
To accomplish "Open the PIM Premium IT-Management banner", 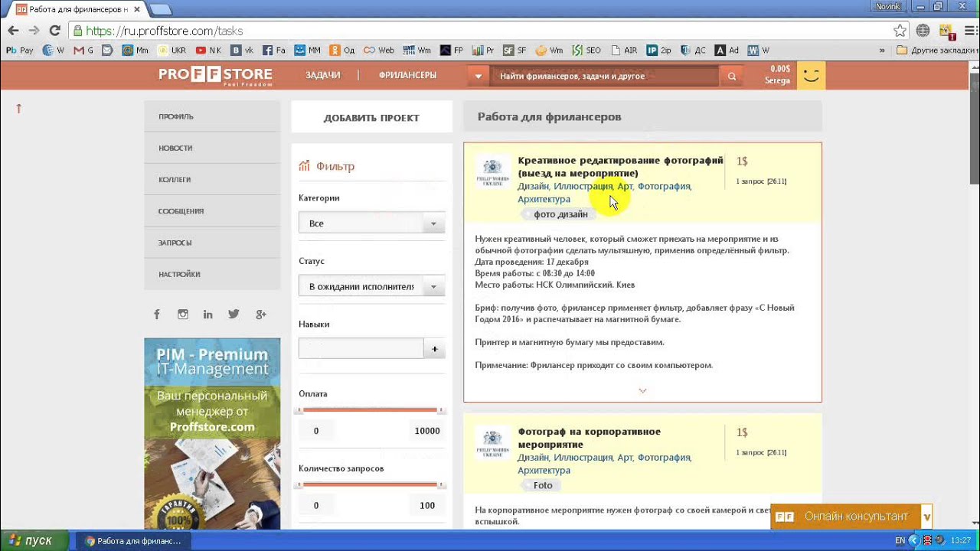I will pos(212,433).
